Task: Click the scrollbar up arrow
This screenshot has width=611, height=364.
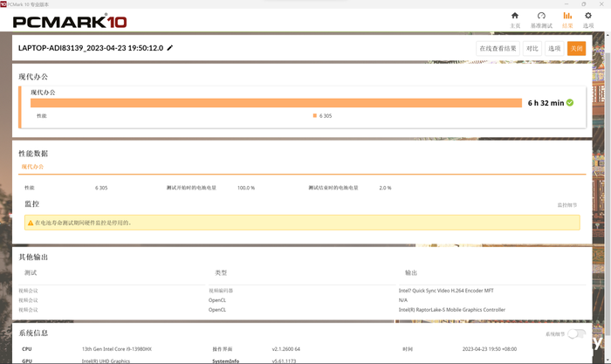Action: [608, 35]
